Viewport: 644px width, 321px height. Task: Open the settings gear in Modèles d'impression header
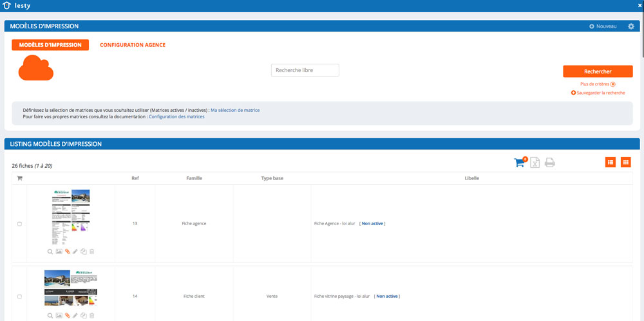[x=630, y=26]
